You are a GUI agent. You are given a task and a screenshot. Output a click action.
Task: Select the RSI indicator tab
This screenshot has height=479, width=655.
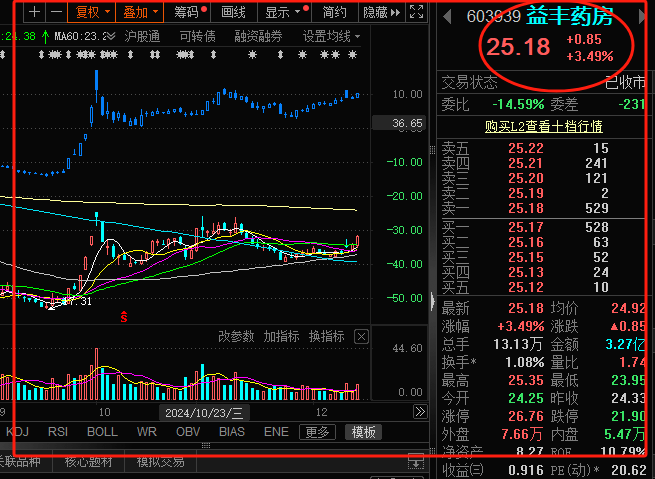[58, 432]
